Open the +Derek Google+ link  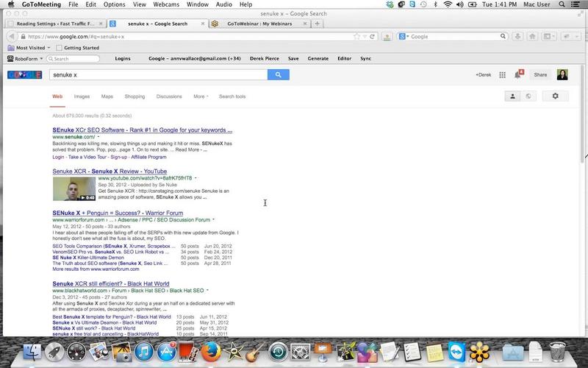pos(484,75)
